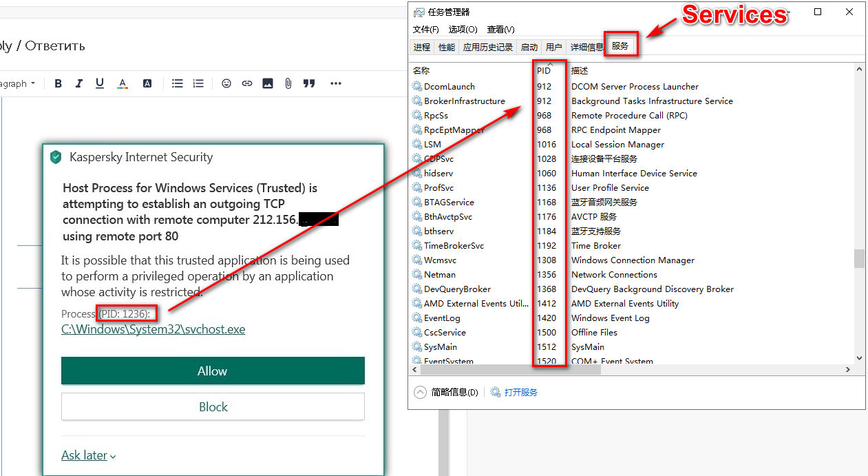Click services list scroll down arrow
This screenshot has height=476, width=868.
pos(859,358)
